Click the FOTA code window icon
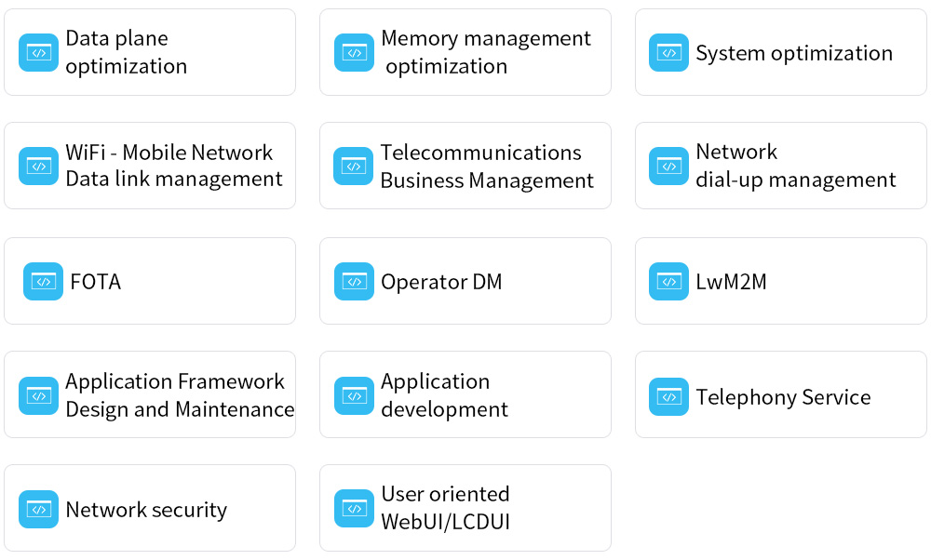The image size is (931, 560). (x=43, y=281)
